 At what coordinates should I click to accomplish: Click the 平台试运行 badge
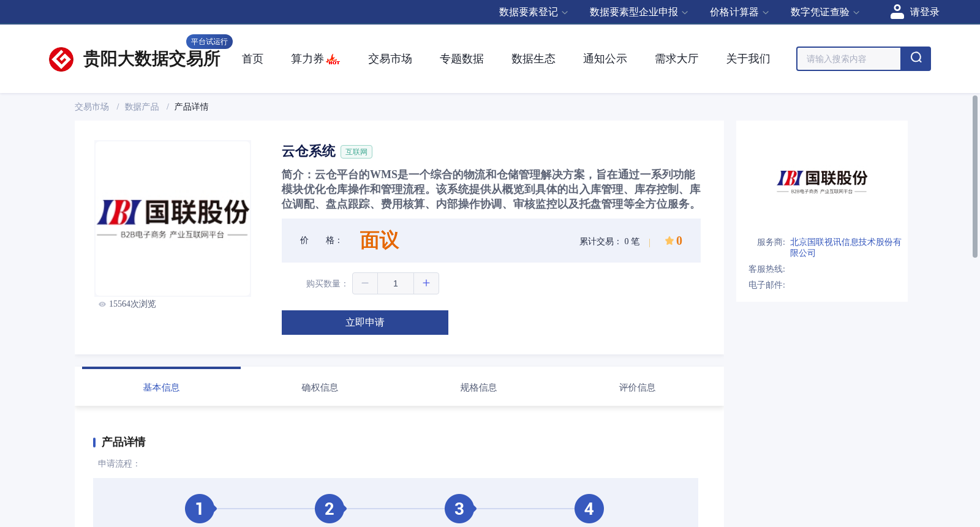(x=209, y=42)
